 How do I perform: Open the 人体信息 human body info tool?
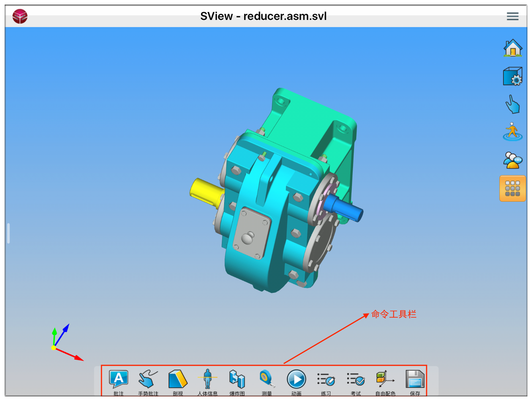click(x=207, y=382)
